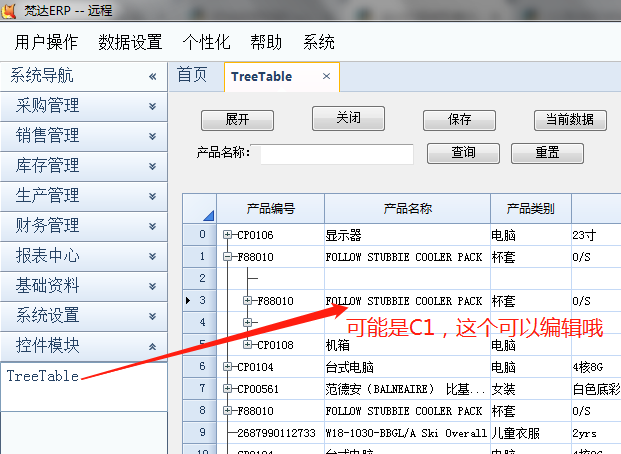The height and width of the screenshot is (454, 621).
Task: Close the TreeTable tab
Action: tap(326, 76)
